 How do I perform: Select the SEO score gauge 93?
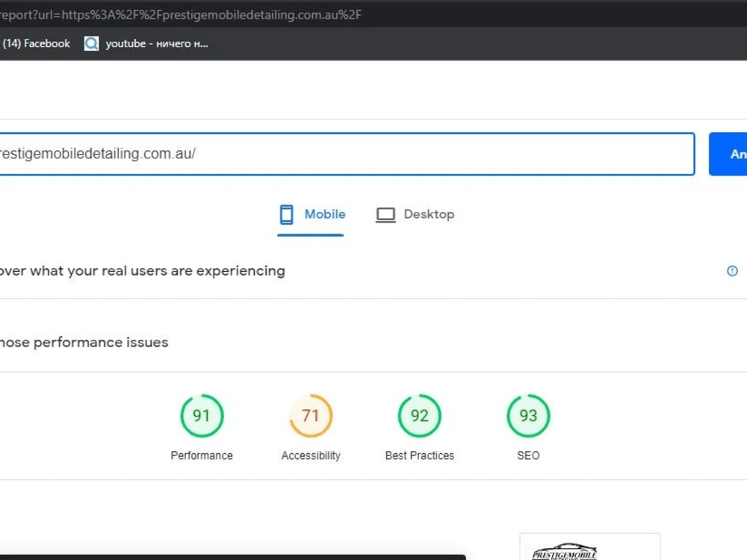[x=528, y=416]
